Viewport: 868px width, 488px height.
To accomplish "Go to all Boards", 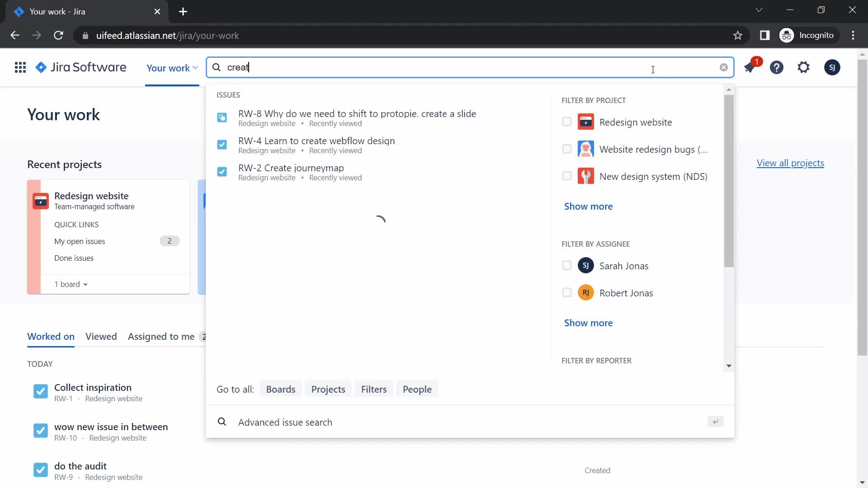I will click(x=281, y=389).
